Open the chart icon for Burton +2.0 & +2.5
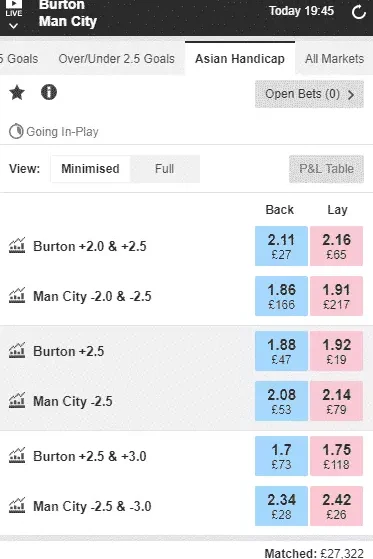The image size is (373, 559). tap(17, 246)
